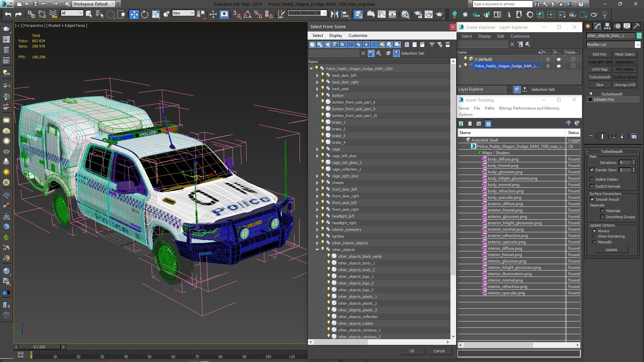
Task: Click the Update button in TurboSmooth
Action: tap(611, 250)
